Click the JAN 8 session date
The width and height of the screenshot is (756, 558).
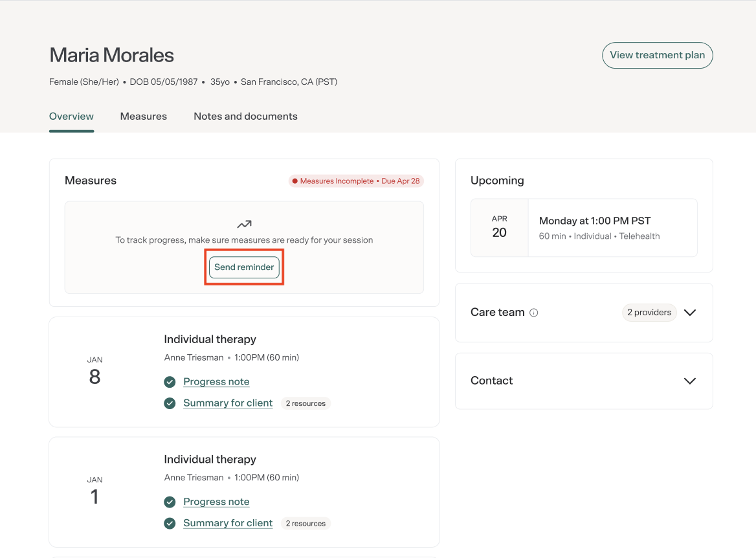[94, 372]
